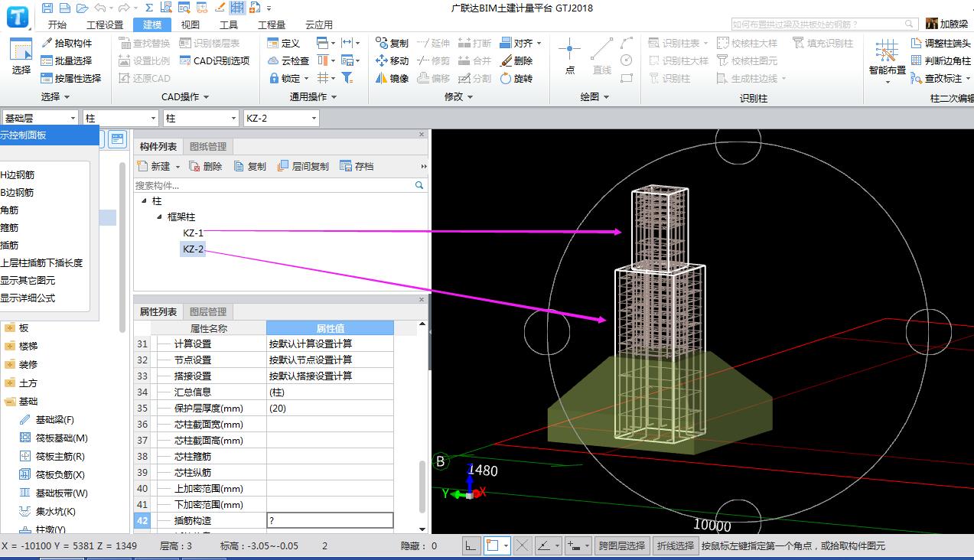Open the 锁定 lock dropdown
Image resolution: width=974 pixels, height=560 pixels.
tap(306, 78)
